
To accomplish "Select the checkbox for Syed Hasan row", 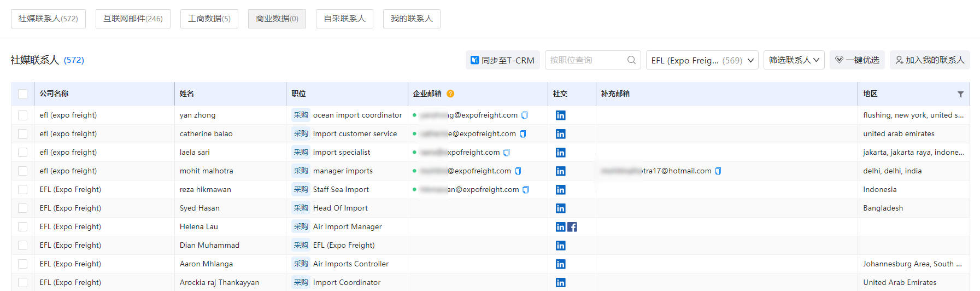I will coord(22,208).
